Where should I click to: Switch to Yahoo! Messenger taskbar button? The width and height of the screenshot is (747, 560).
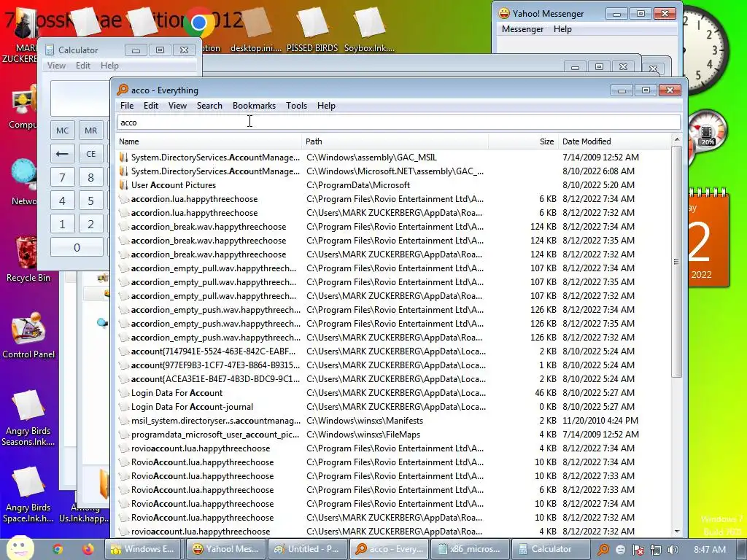225,549
